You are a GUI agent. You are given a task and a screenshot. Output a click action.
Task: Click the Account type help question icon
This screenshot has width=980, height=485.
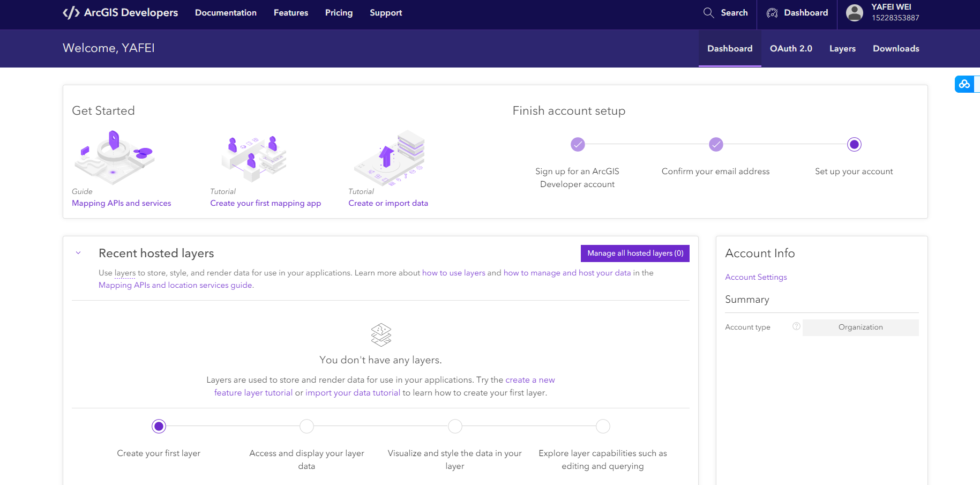[796, 326]
